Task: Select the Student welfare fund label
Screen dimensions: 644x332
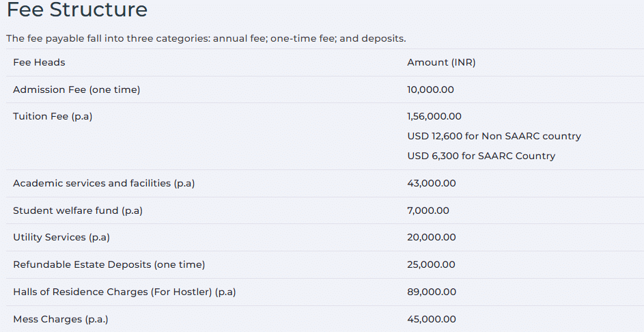Action: pos(78,210)
